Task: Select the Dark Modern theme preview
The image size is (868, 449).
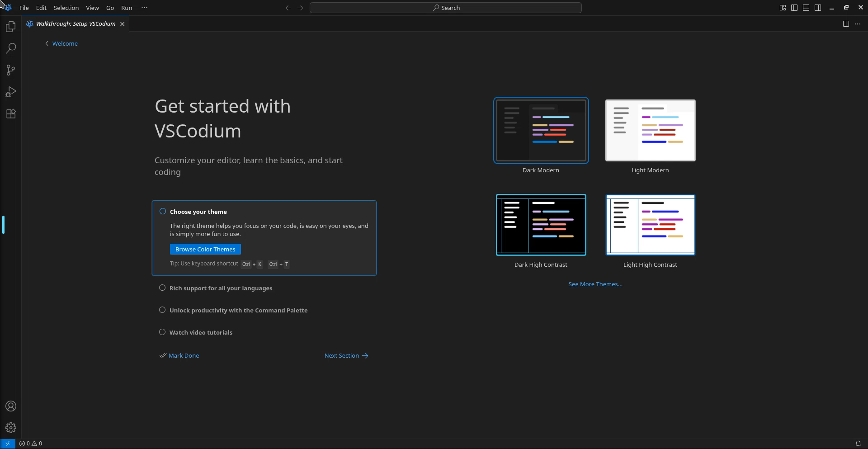Action: [x=541, y=130]
